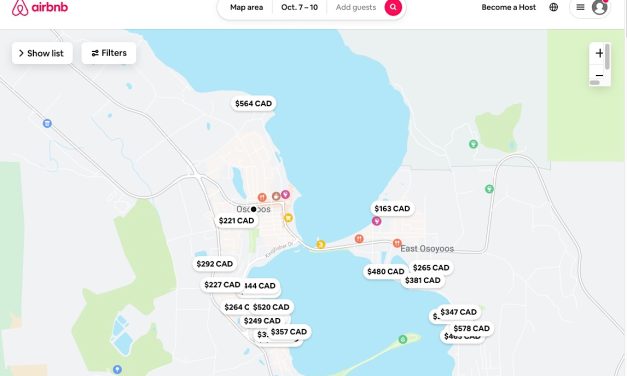Click the green marker on the lake sandbar
627x376 pixels.
point(403,339)
